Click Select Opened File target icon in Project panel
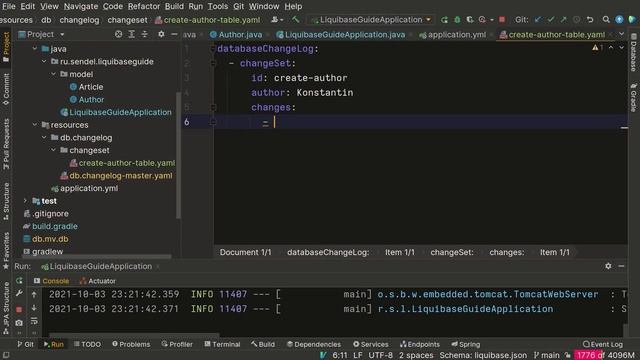This screenshot has height=360, width=640. pyautogui.click(x=118, y=34)
